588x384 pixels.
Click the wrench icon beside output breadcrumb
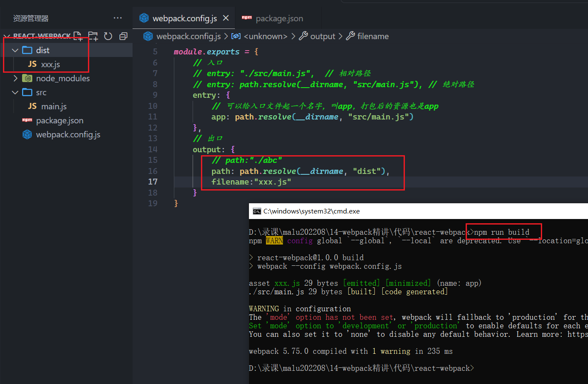[303, 36]
